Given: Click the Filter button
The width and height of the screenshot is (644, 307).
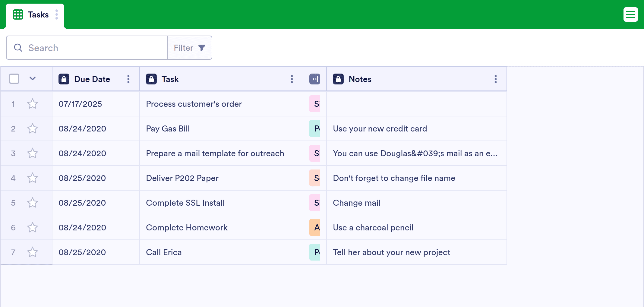Looking at the screenshot, I should (189, 48).
